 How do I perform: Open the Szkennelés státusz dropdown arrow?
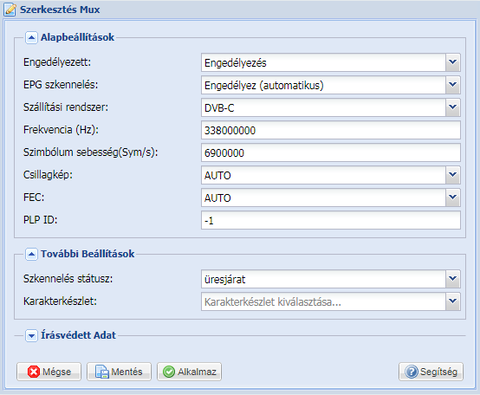click(453, 279)
